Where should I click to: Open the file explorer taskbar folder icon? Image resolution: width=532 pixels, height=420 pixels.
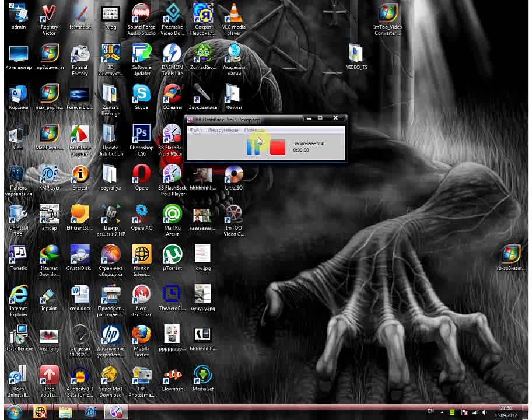[65, 412]
